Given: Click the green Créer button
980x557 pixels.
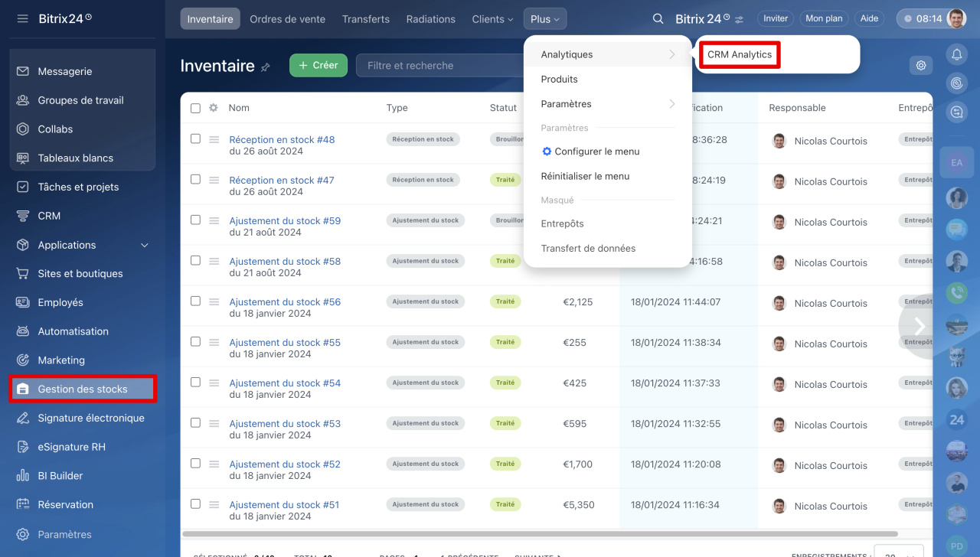Looking at the screenshot, I should point(318,66).
